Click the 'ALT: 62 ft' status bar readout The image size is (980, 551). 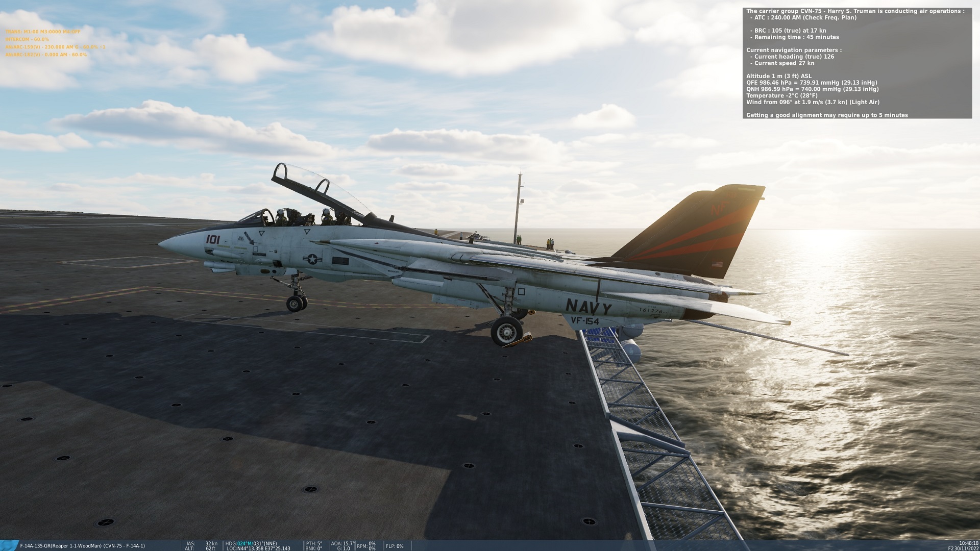pyautogui.click(x=201, y=548)
